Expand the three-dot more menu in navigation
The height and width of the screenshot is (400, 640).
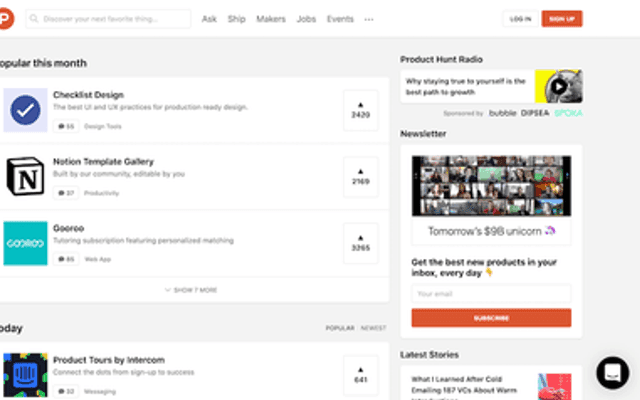click(369, 19)
